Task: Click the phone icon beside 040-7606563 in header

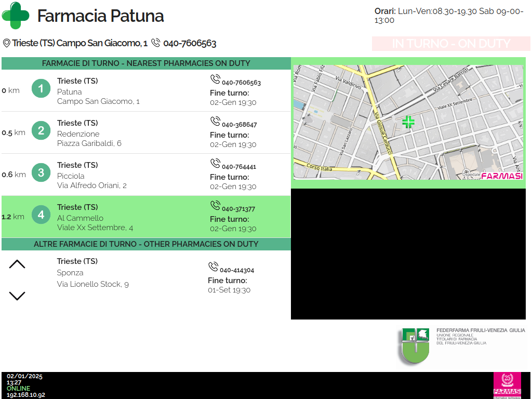Action: click(x=155, y=43)
